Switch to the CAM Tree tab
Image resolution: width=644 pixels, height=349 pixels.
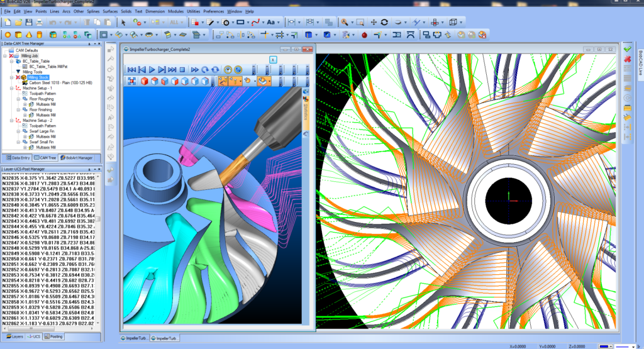point(45,157)
